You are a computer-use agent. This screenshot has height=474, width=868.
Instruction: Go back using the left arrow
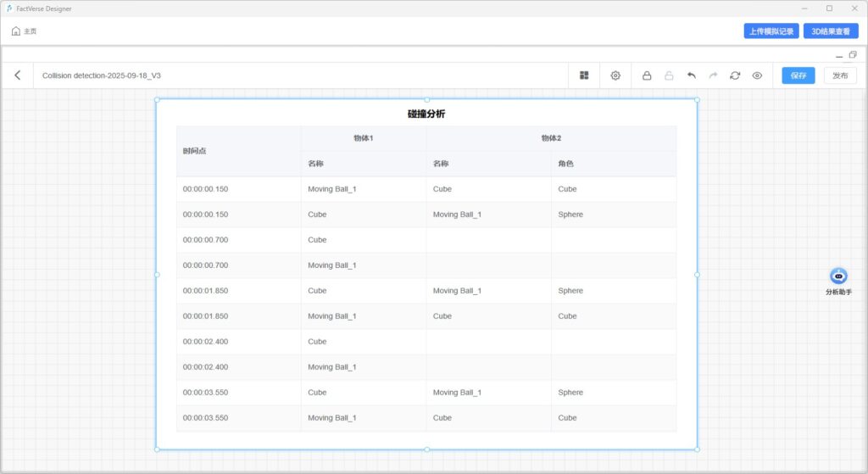[18, 75]
